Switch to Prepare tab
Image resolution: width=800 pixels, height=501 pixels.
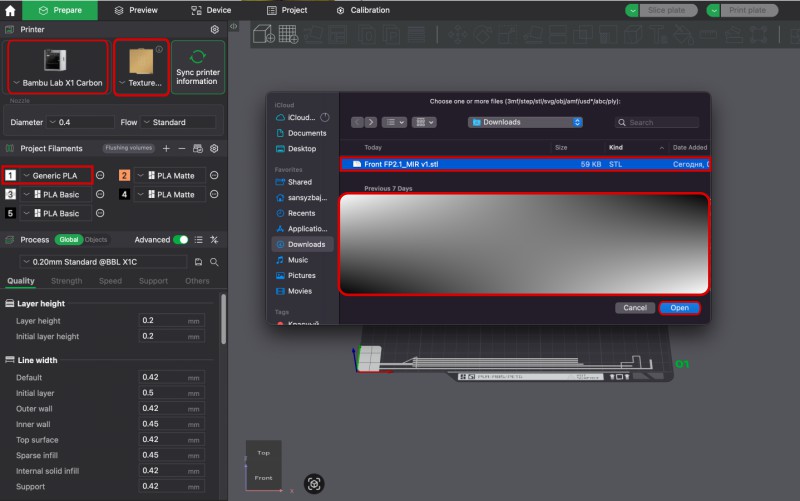[60, 10]
